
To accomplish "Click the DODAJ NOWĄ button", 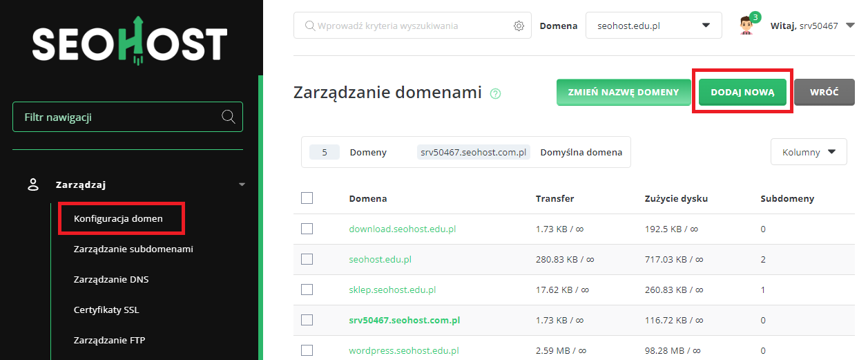I will (x=742, y=92).
